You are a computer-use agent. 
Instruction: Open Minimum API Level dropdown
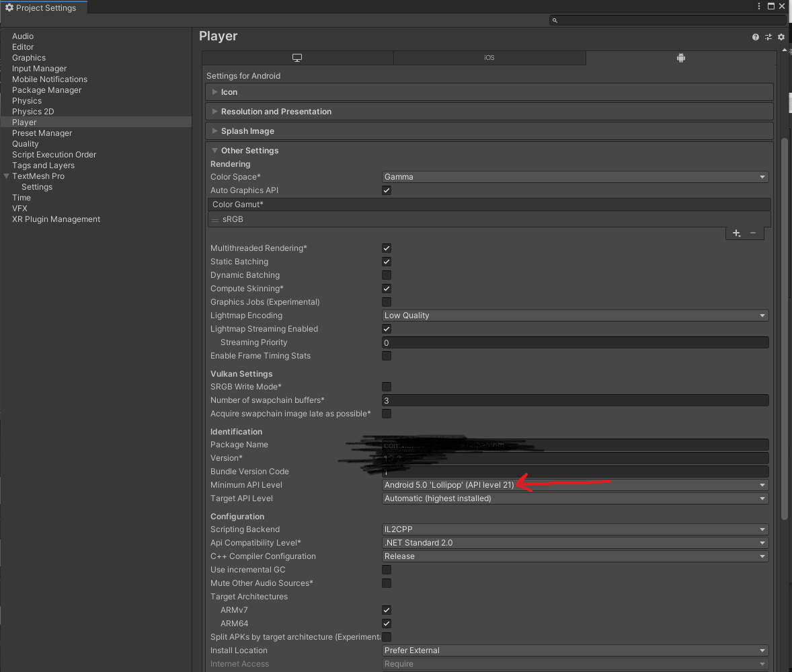pyautogui.click(x=575, y=485)
